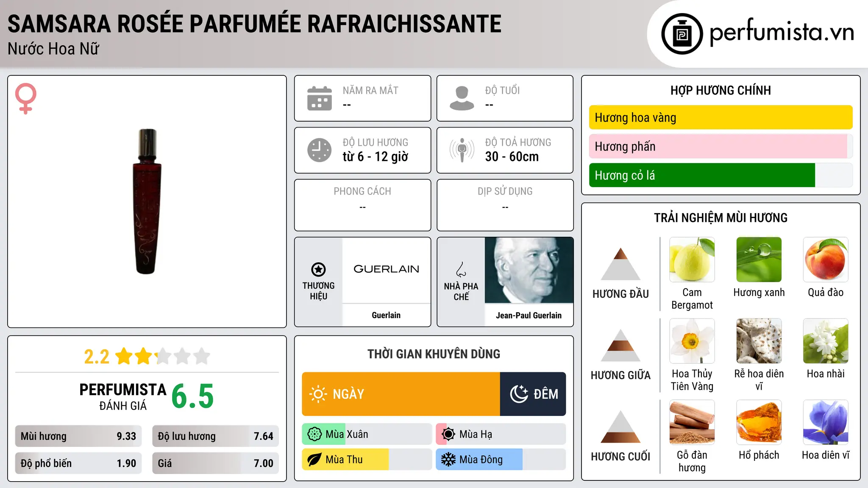Image resolution: width=868 pixels, height=488 pixels.
Task: Click the green Hương cỏ lá bar
Action: (721, 175)
